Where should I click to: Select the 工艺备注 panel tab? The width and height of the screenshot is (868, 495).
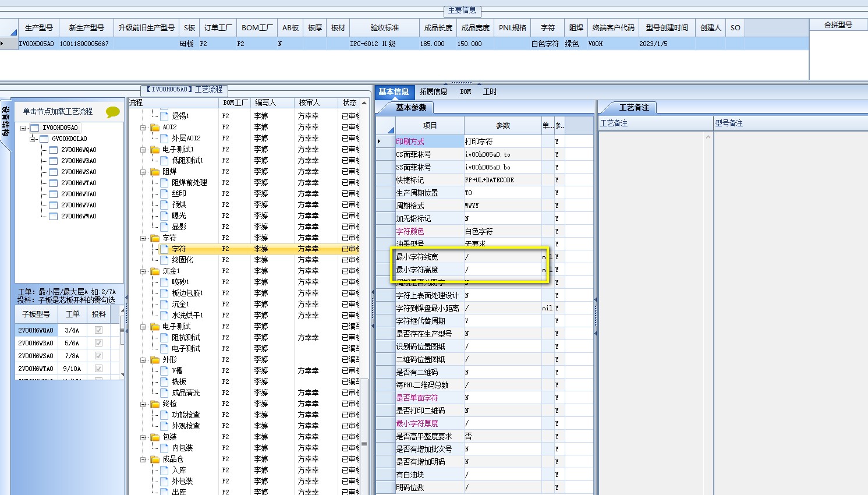coord(634,107)
